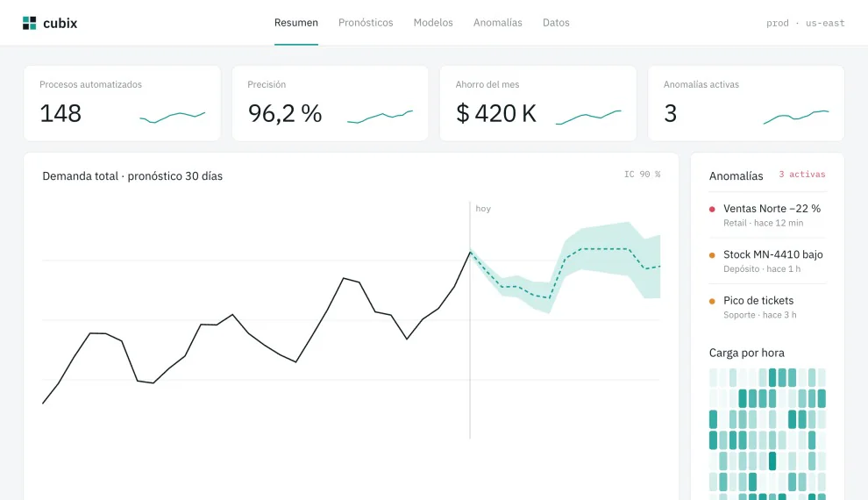The image size is (868, 500).
Task: Click the cubix logo icon
Action: (x=29, y=23)
